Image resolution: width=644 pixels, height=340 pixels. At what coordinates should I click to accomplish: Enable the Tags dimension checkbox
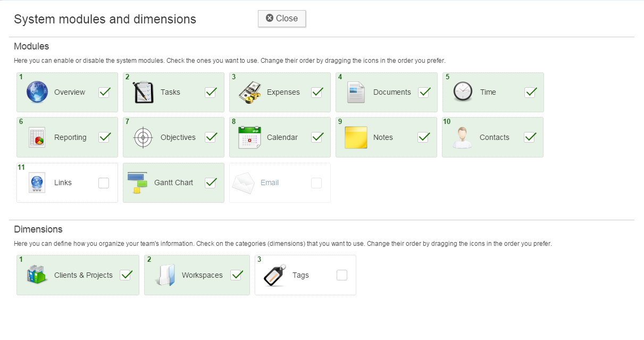point(342,275)
